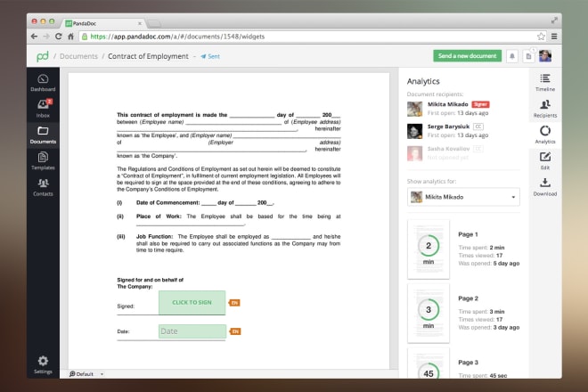Viewport: 588px width, 392px height.
Task: Click the Documents breadcrumb link
Action: point(78,56)
